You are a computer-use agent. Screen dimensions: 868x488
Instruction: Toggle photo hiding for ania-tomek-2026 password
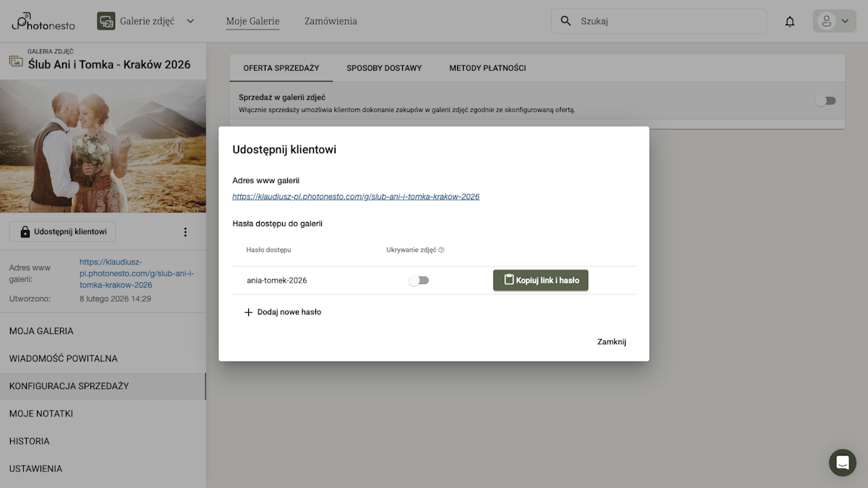(419, 281)
